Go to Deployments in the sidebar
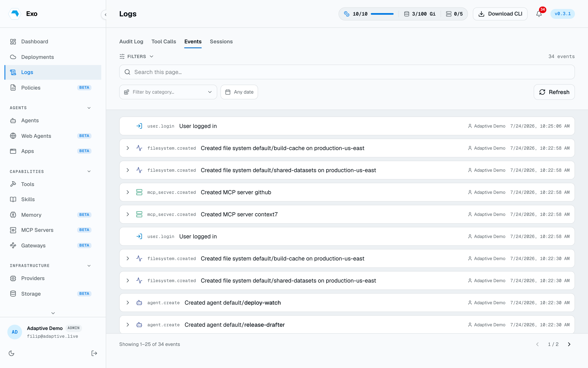588x368 pixels. coord(53,57)
